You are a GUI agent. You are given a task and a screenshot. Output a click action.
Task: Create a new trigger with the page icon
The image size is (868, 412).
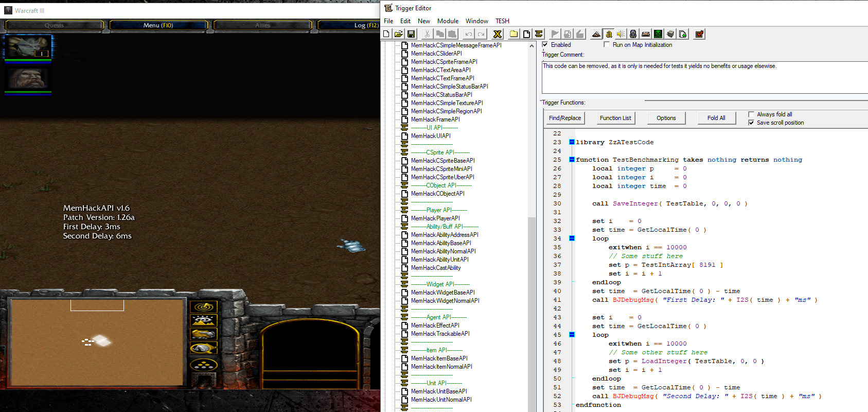pyautogui.click(x=526, y=34)
